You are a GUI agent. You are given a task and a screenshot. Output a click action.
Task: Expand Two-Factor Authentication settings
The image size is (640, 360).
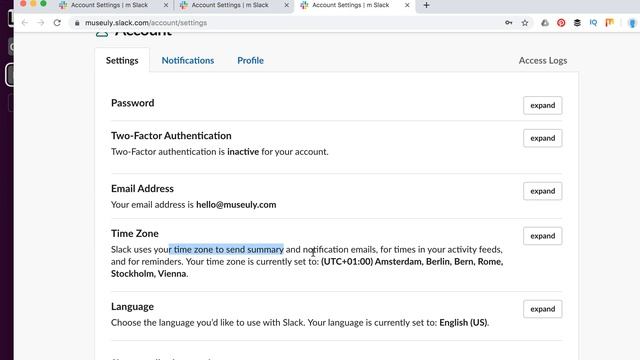point(542,138)
